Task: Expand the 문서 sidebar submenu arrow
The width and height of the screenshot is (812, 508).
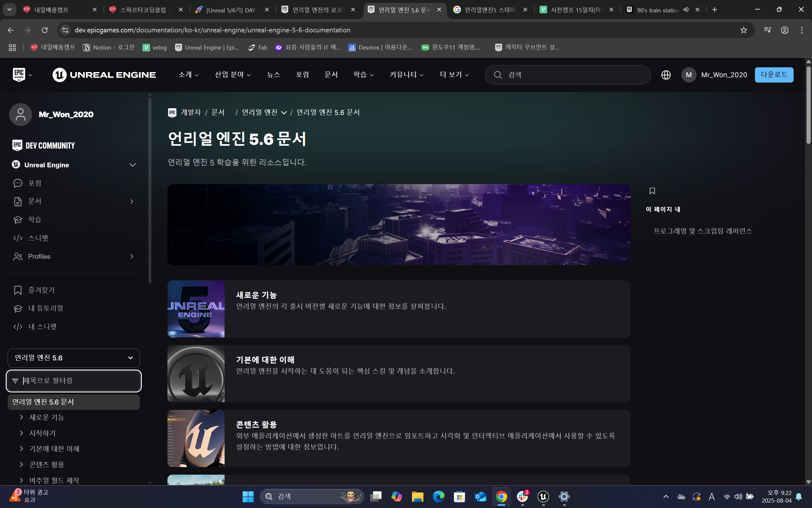Action: [x=132, y=201]
